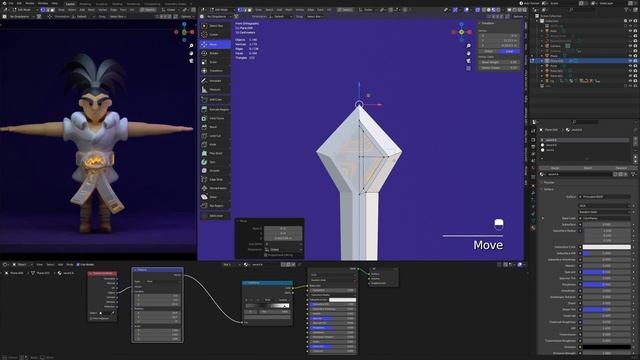Image resolution: width=640 pixels, height=360 pixels.
Task: Switch viewport shading to solid mode
Action: [489, 10]
